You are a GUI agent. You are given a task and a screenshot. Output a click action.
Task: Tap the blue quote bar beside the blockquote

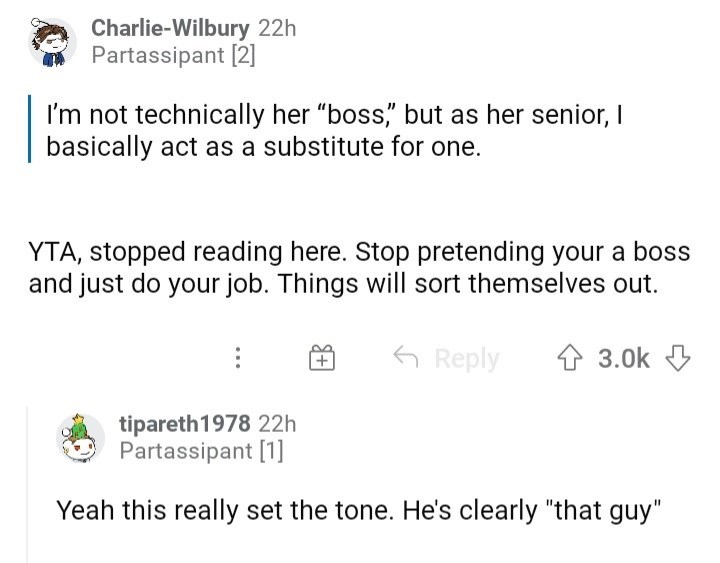click(29, 129)
